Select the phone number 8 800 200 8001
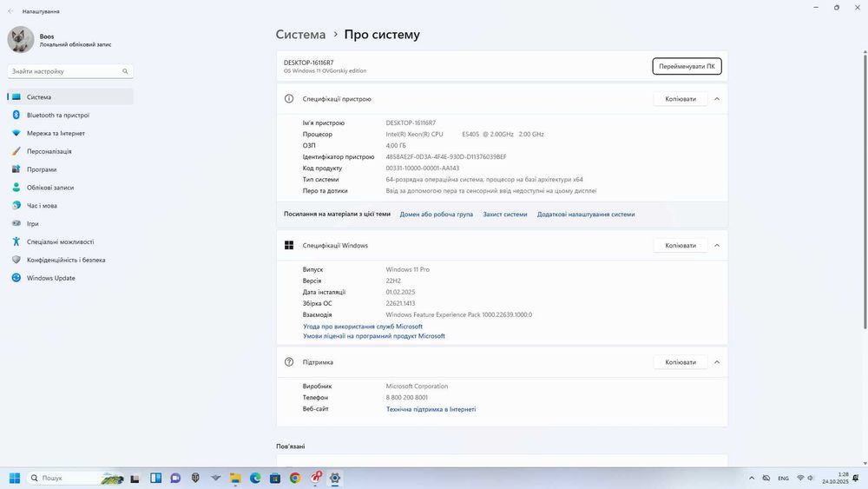 (x=407, y=398)
